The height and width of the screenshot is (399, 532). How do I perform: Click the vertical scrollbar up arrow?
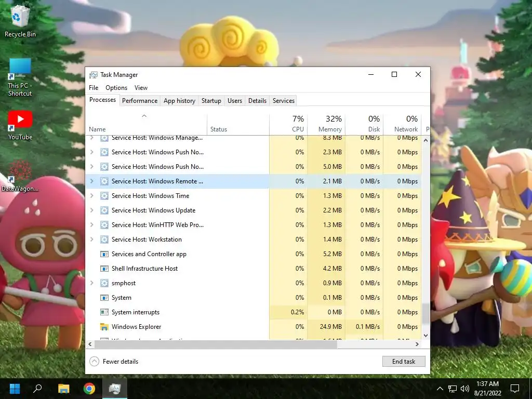(x=426, y=140)
